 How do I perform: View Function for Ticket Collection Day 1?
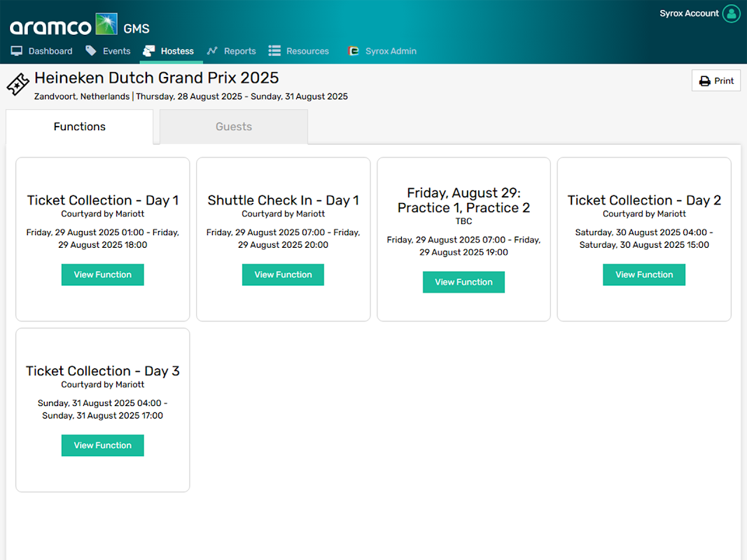tap(102, 275)
